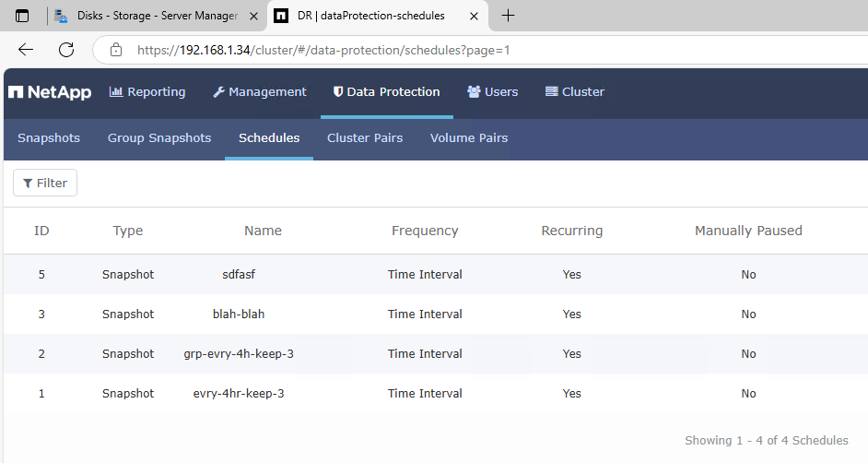The height and width of the screenshot is (463, 868).
Task: Click Manually Paused No in sdfasf row
Action: pos(748,274)
